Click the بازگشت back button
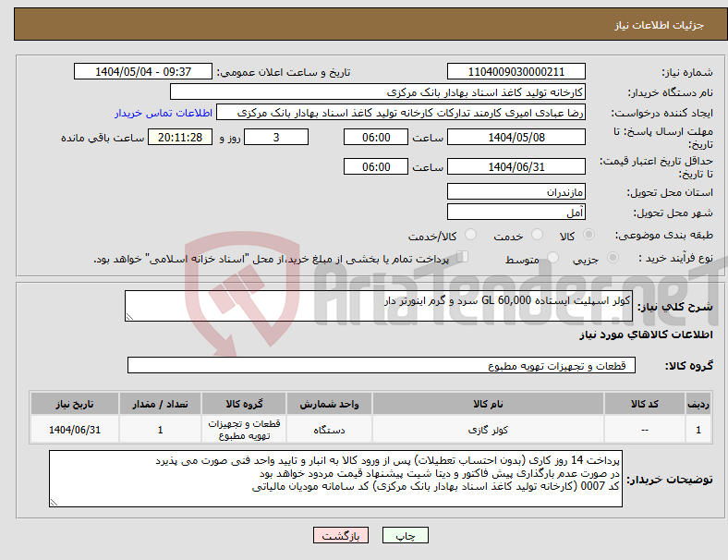728x560 pixels. click(341, 535)
